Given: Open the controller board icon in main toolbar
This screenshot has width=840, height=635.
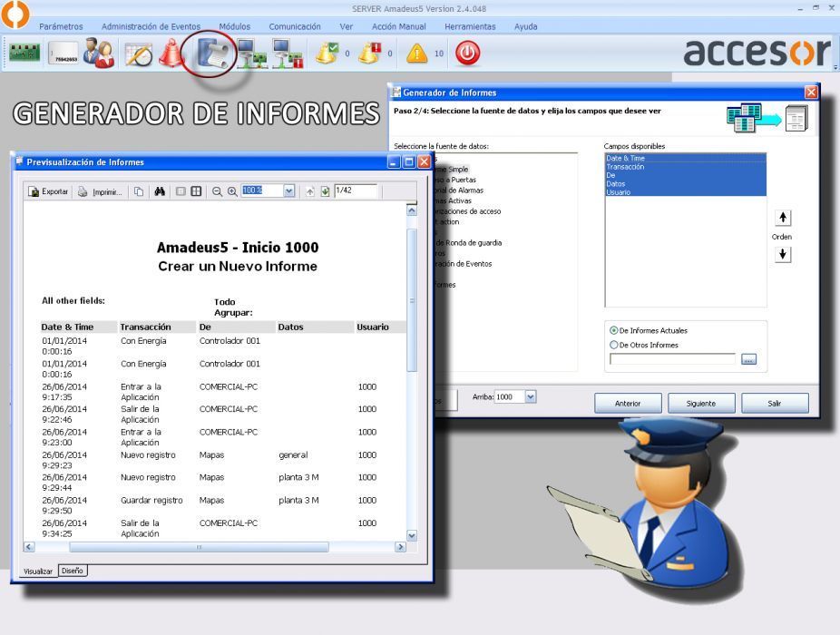Looking at the screenshot, I should (24, 53).
